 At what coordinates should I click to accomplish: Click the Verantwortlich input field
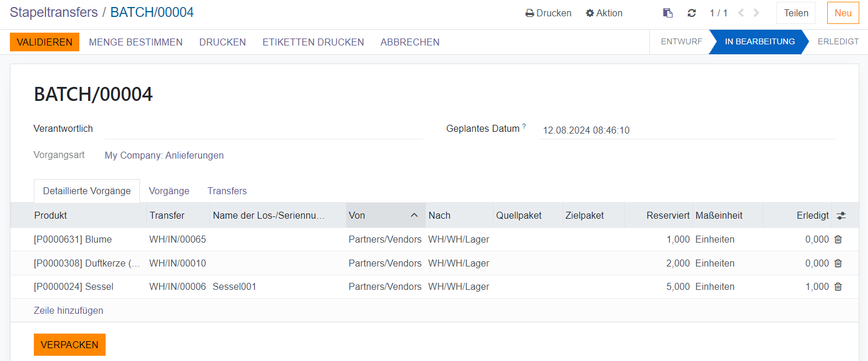coord(263,129)
